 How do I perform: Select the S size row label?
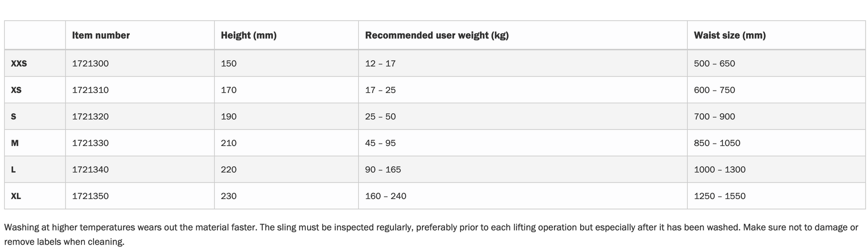pyautogui.click(x=14, y=117)
